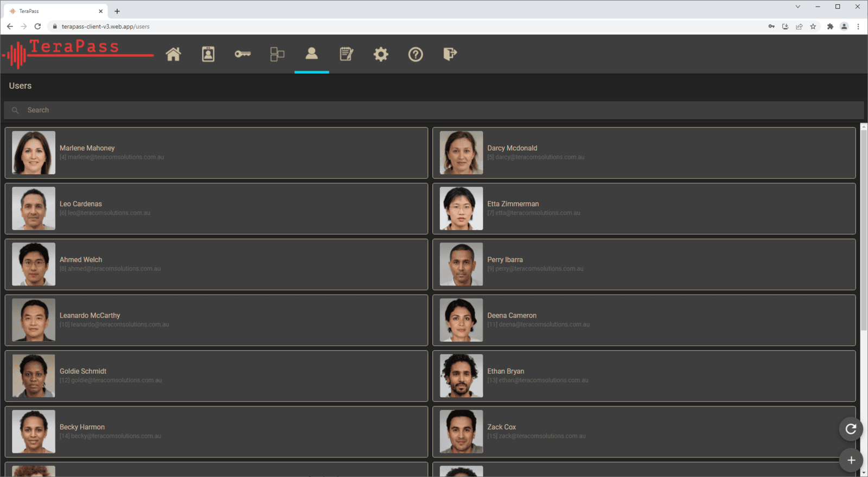Click the email ethan@teracomsolutions.com.au
868x477 pixels.
point(544,380)
